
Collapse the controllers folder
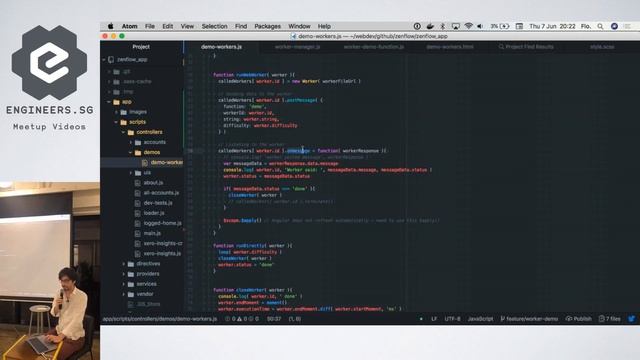pyautogui.click(x=123, y=132)
